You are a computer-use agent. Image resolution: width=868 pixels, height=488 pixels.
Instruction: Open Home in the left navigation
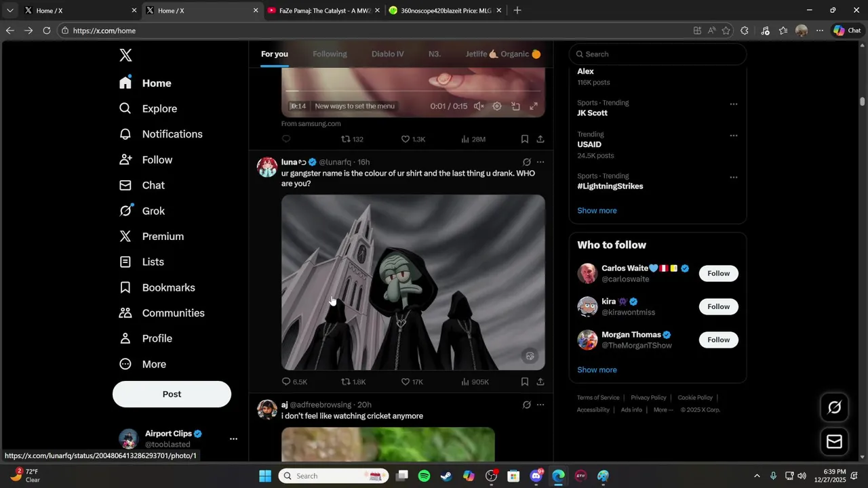click(145, 83)
